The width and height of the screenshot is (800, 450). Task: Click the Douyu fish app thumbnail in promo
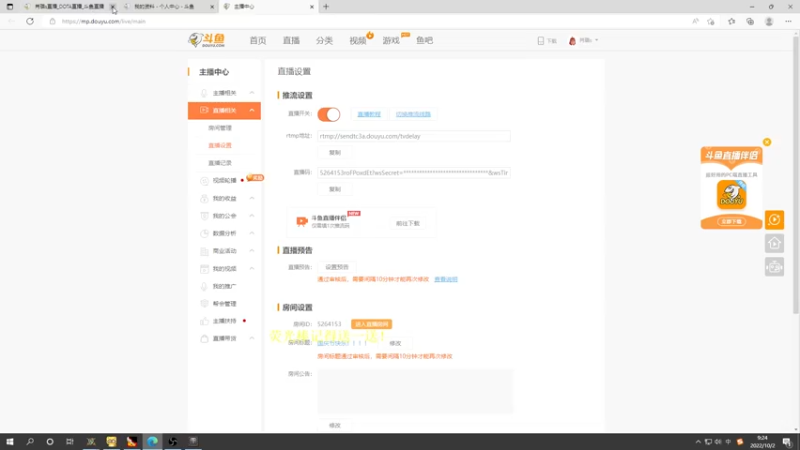732,195
